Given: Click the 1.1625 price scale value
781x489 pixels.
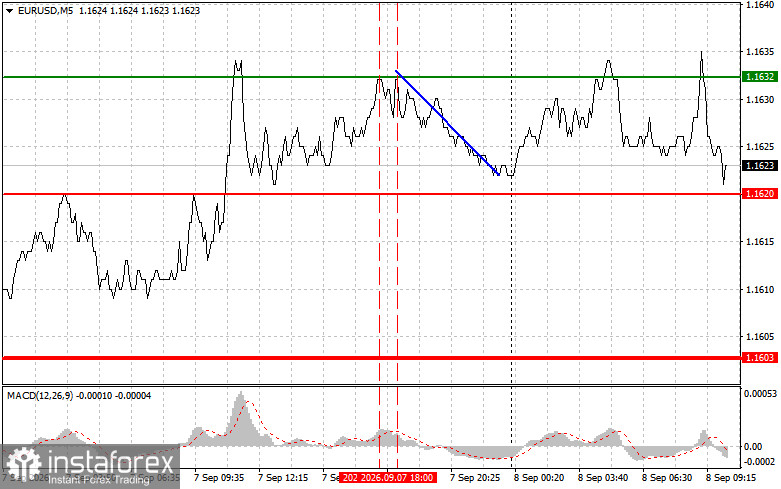Looking at the screenshot, I should [760, 146].
